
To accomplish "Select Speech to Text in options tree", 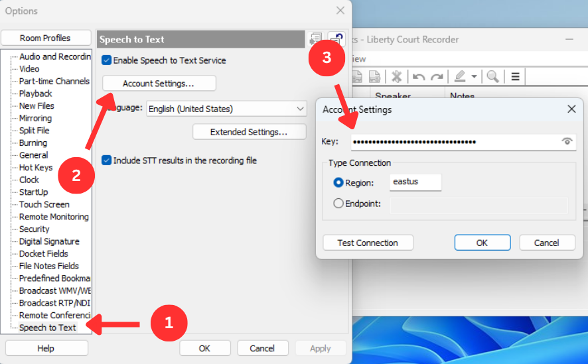I will pos(48,328).
